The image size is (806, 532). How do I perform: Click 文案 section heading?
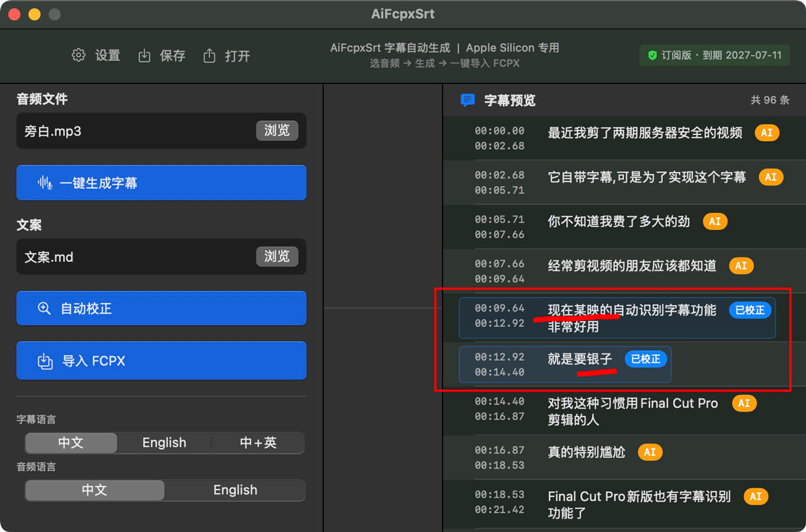(x=30, y=225)
